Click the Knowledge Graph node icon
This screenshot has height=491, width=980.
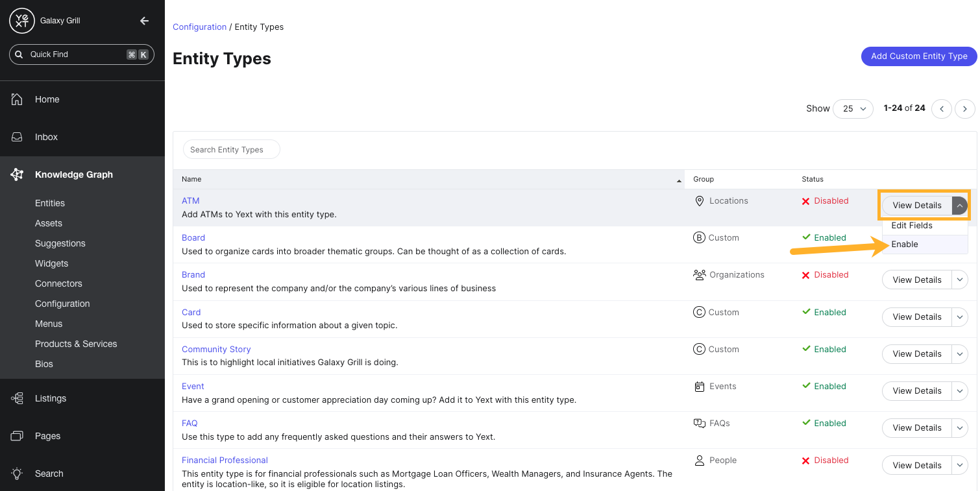pos(18,174)
